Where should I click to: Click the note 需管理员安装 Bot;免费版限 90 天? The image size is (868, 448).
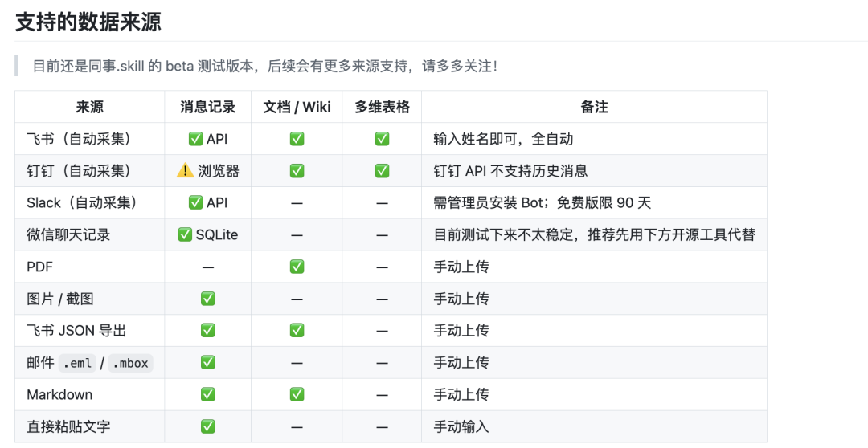pos(542,203)
